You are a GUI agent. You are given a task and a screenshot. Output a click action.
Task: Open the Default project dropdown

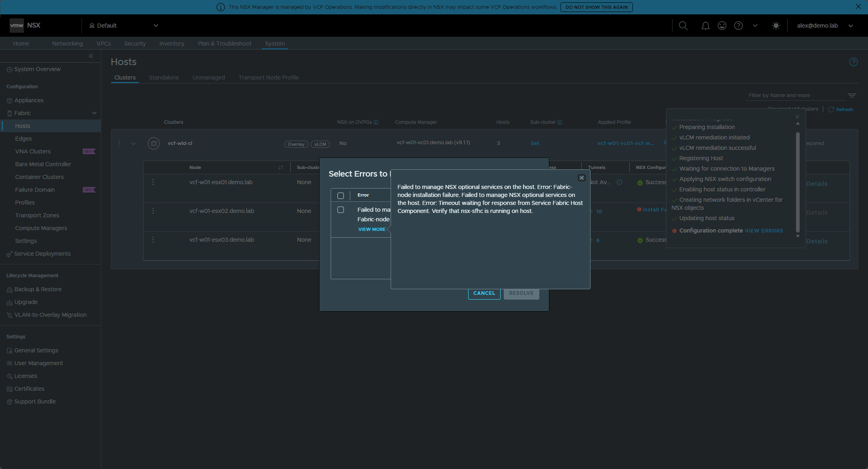tap(124, 26)
